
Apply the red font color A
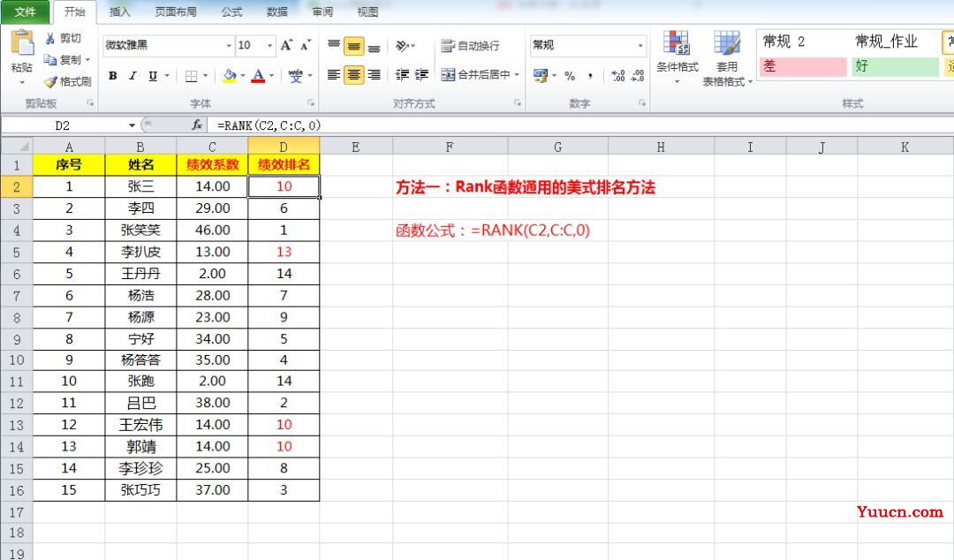coord(258,75)
